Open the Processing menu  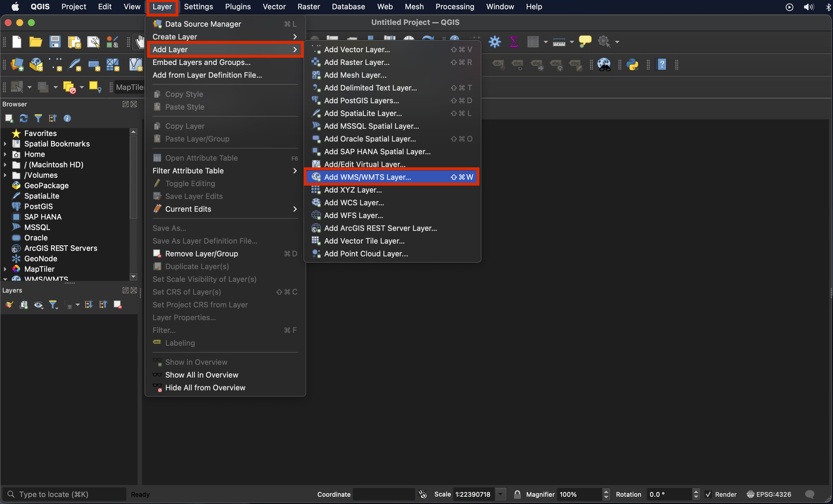[x=454, y=7]
